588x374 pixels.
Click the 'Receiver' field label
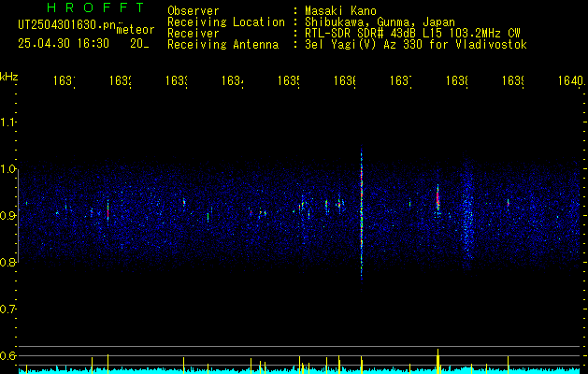click(194, 34)
